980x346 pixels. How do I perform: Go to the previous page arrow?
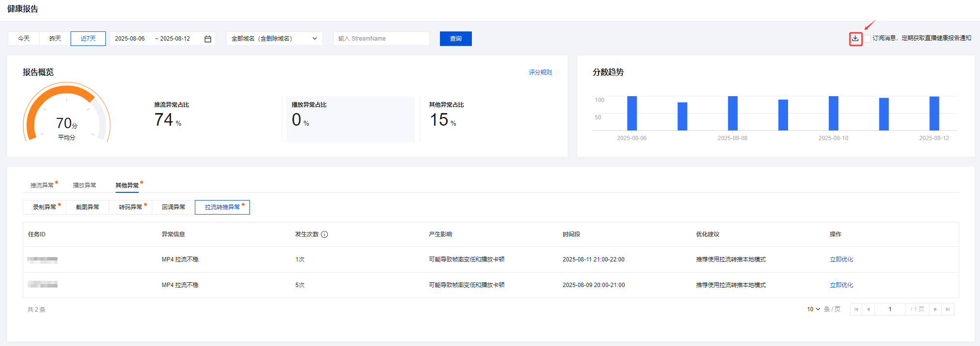[x=868, y=309]
